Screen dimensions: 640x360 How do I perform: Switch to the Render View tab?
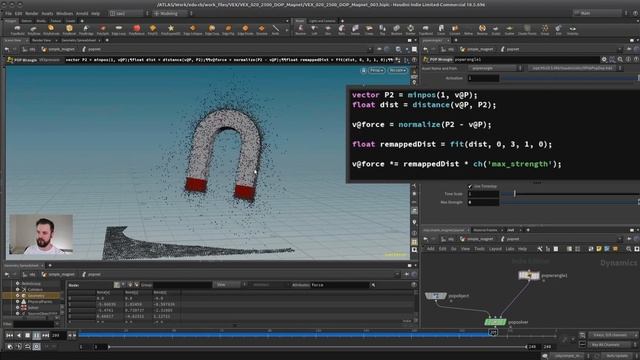41,40
